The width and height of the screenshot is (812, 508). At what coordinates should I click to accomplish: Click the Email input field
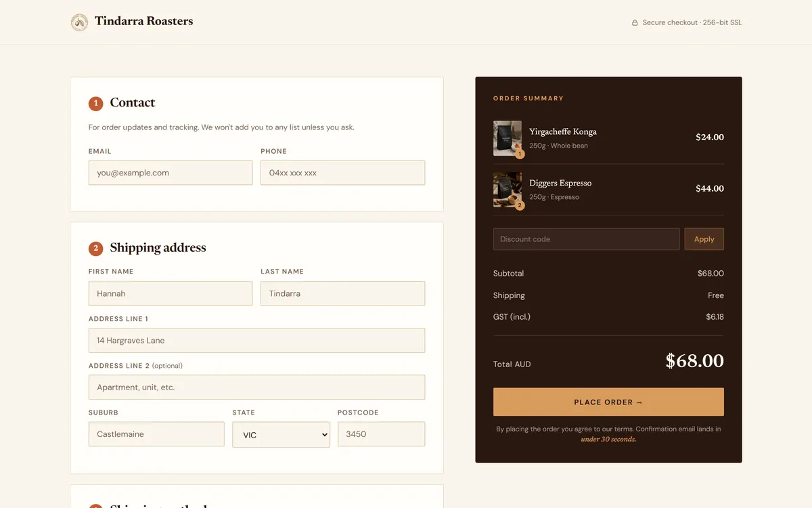pos(171,173)
